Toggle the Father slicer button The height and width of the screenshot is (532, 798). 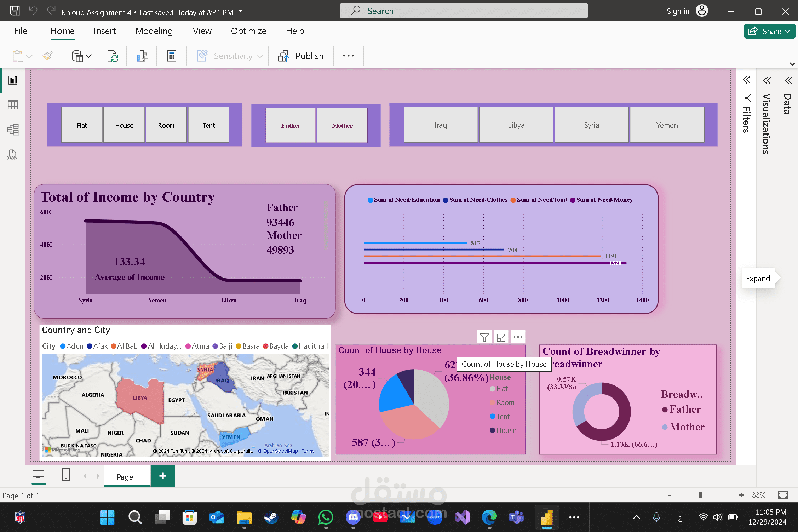coord(291,126)
